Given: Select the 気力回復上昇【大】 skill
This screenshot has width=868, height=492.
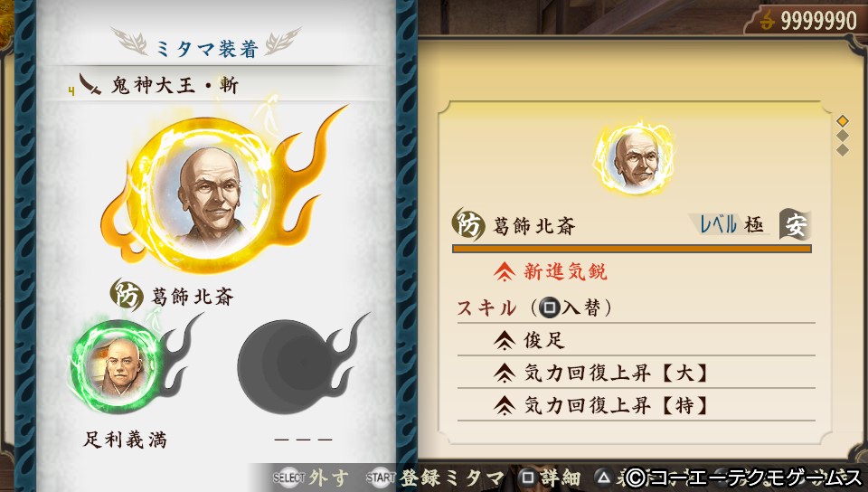Looking at the screenshot, I should click(x=636, y=373).
